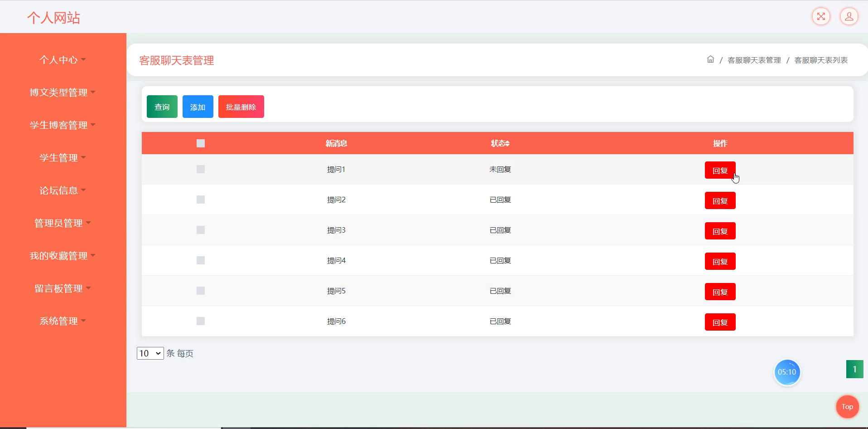Tick the checkbox for row 提问4

201,260
